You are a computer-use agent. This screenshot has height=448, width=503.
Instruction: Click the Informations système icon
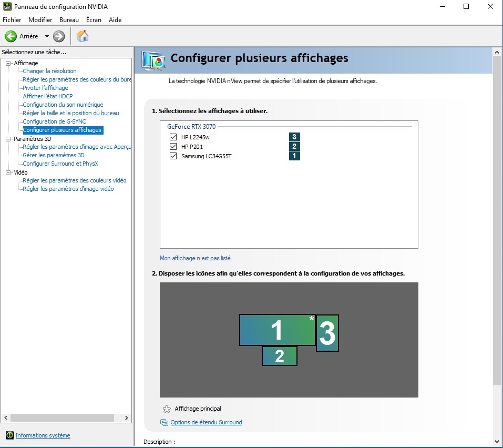[10, 435]
